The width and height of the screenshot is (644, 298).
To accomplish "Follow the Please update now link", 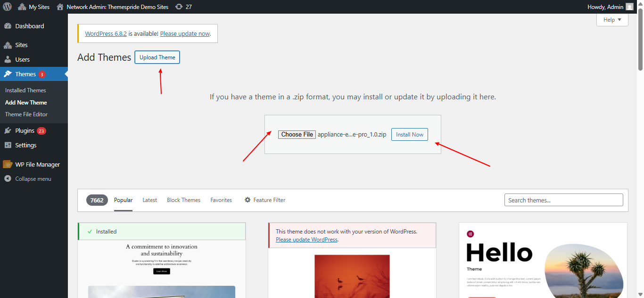I will [x=184, y=33].
